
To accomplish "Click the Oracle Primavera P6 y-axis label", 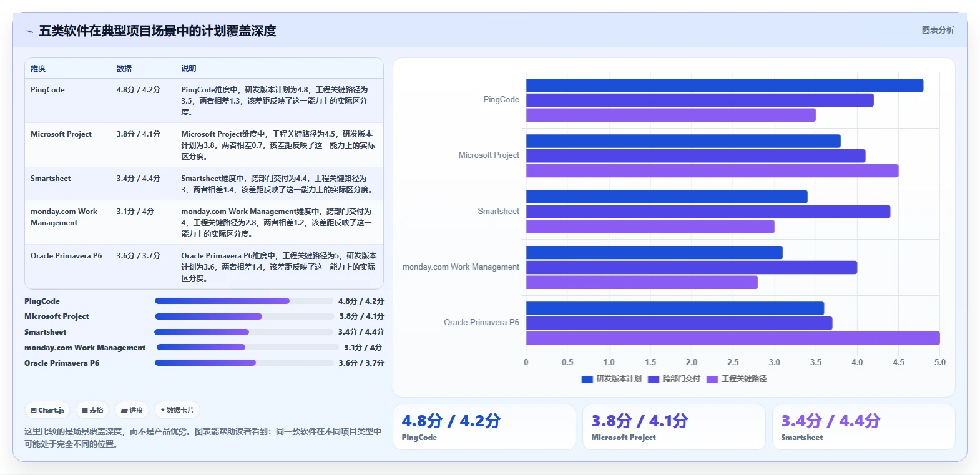I will click(x=481, y=323).
